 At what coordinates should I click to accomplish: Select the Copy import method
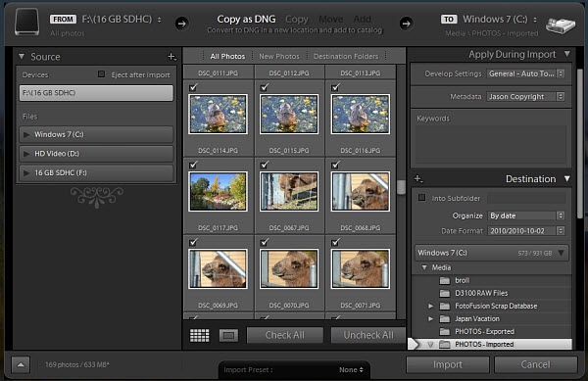pos(297,20)
